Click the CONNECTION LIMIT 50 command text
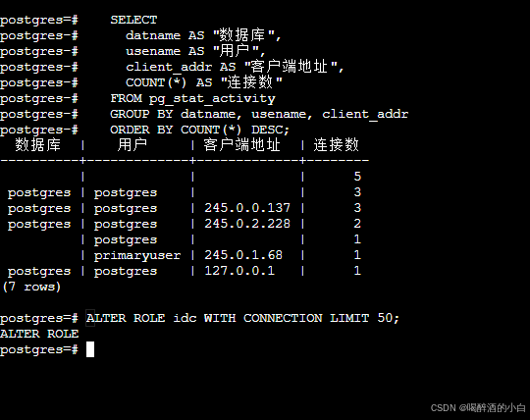Viewport: 530px width, 420px height. (321, 318)
